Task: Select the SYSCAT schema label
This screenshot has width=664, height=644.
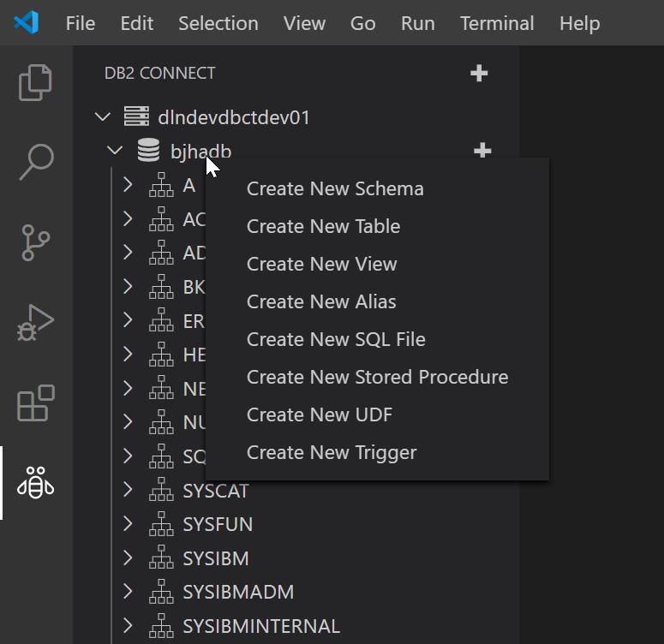Action: pyautogui.click(x=216, y=491)
